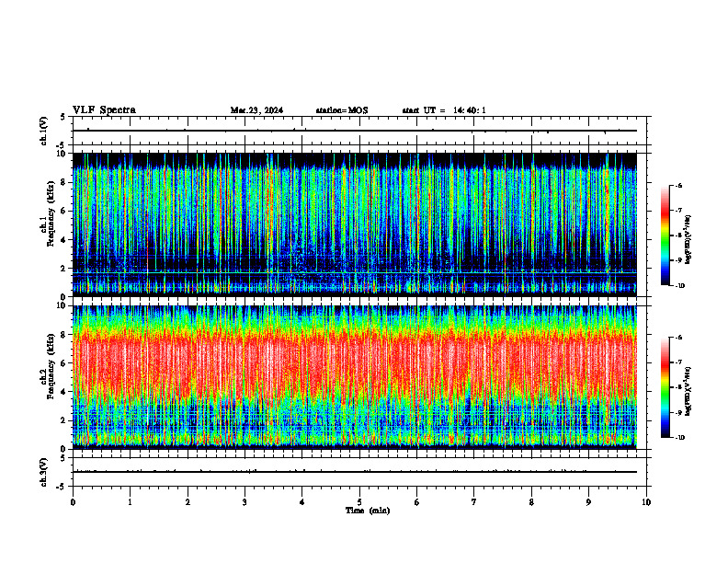728x563 pixels.
Task: Click time axis tick label "2"
Action: [x=188, y=502]
